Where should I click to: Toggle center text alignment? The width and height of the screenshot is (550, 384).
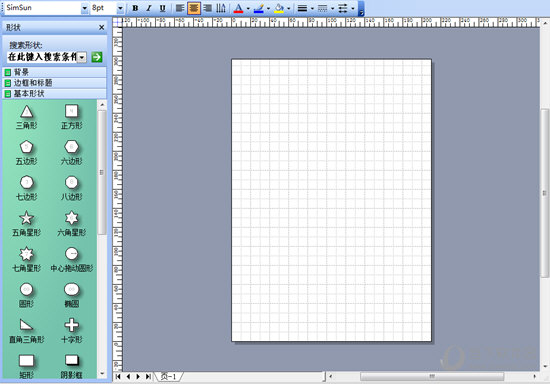pyautogui.click(x=194, y=8)
